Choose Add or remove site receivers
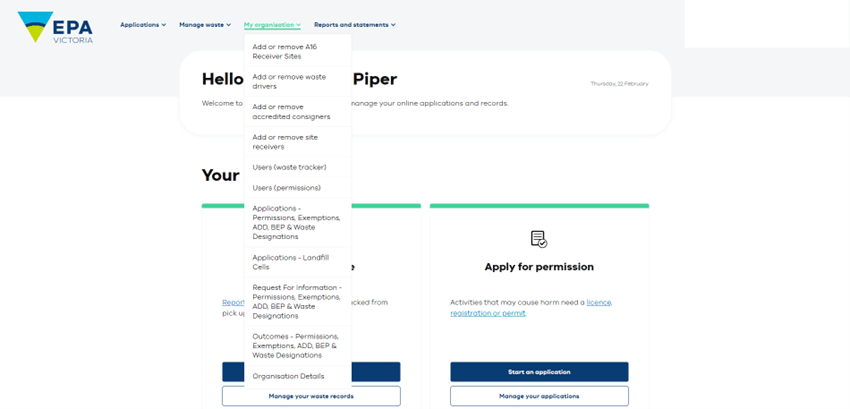Screen dimensions: 850x409 tap(298, 142)
